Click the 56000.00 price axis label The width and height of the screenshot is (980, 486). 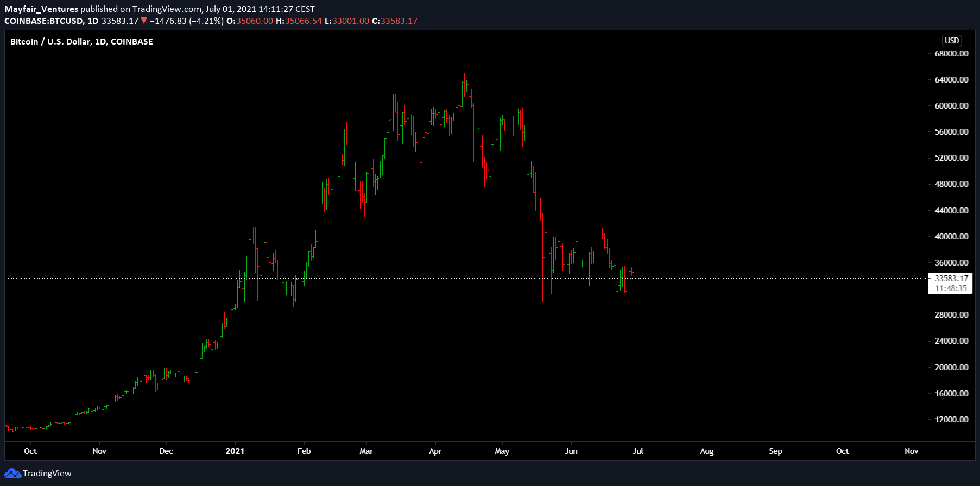click(951, 132)
